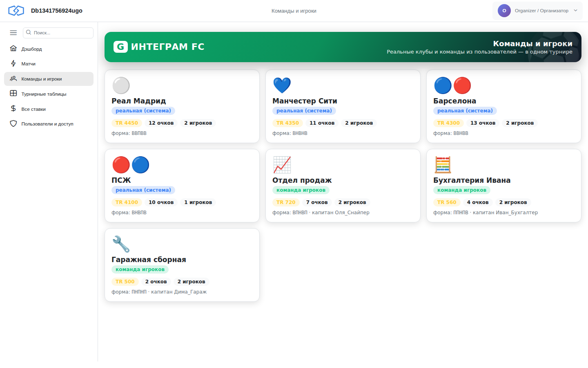Open the Реал Мадрид team title
Image resolution: width=588 pixels, height=368 pixels.
(x=139, y=101)
